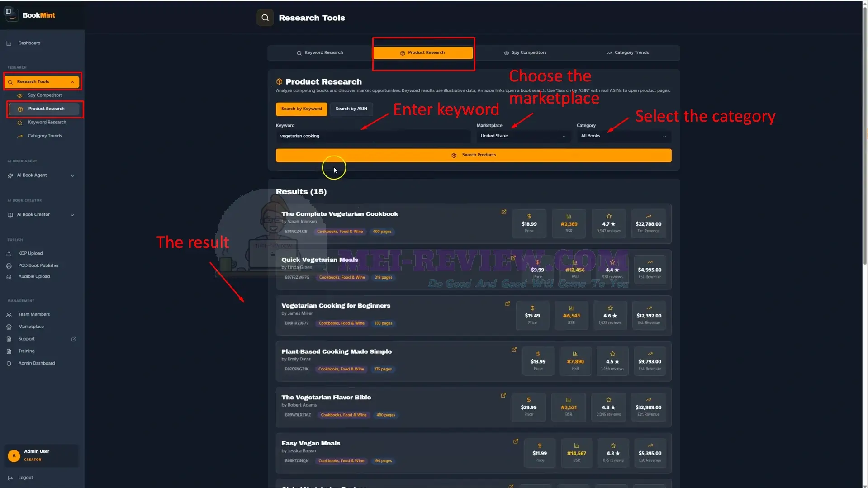Viewport: 868px width, 488px height.
Task: Open the Category dropdown
Action: (x=623, y=136)
